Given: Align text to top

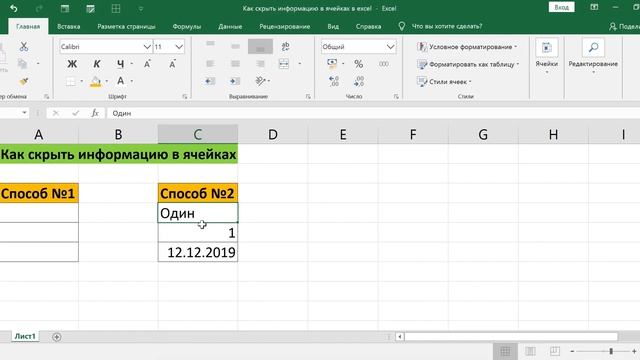Looking at the screenshot, I should pyautogui.click(x=210, y=44).
